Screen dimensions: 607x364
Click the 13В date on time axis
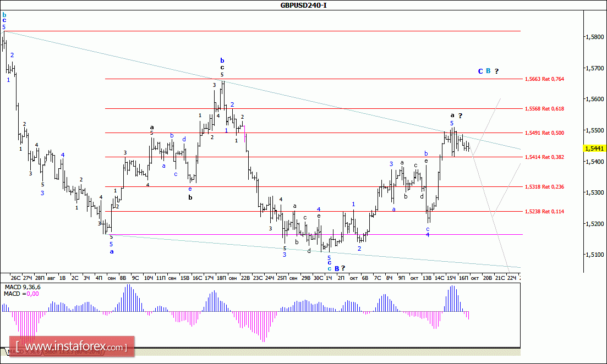tap(427, 278)
